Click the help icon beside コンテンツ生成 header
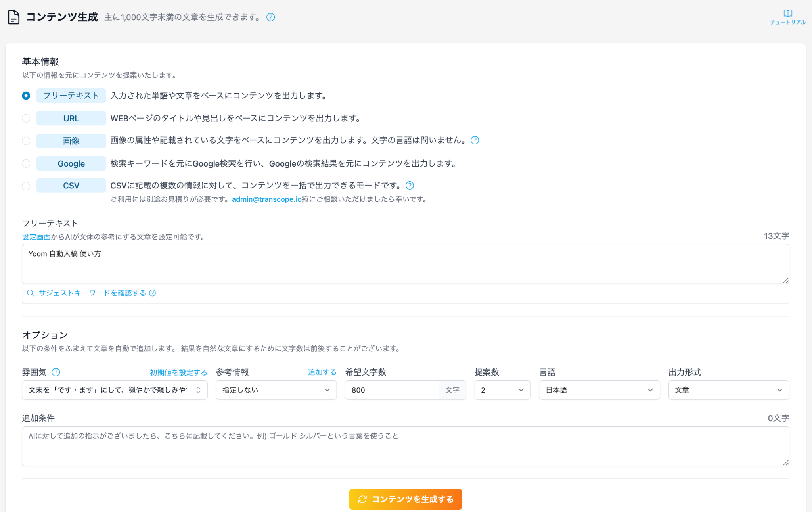Image resolution: width=812 pixels, height=512 pixels. [270, 17]
